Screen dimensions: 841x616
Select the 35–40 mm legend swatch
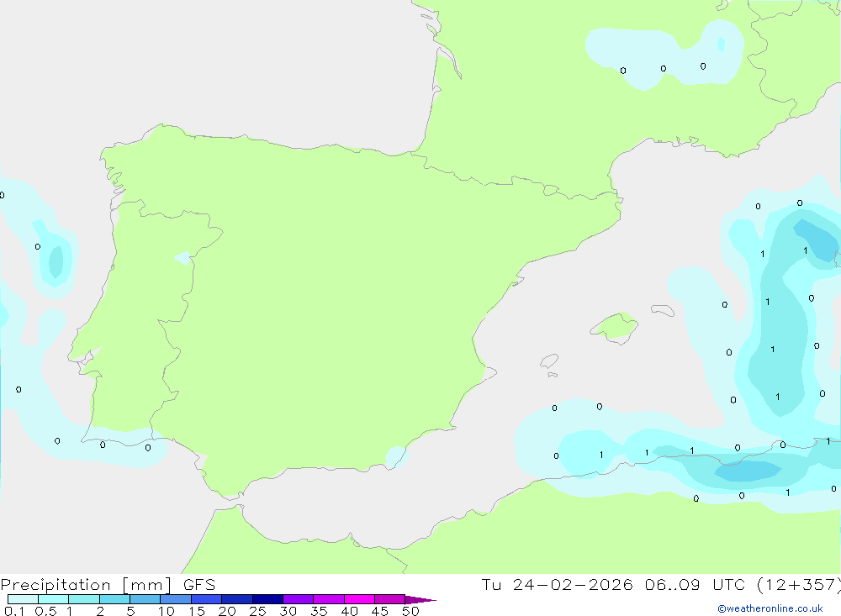[329, 599]
